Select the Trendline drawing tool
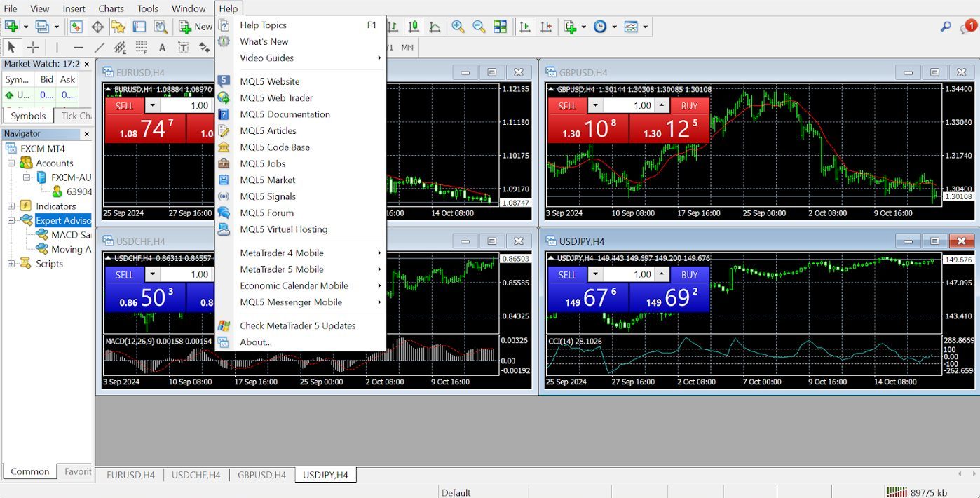Screen dimensions: 980x498 point(100,48)
